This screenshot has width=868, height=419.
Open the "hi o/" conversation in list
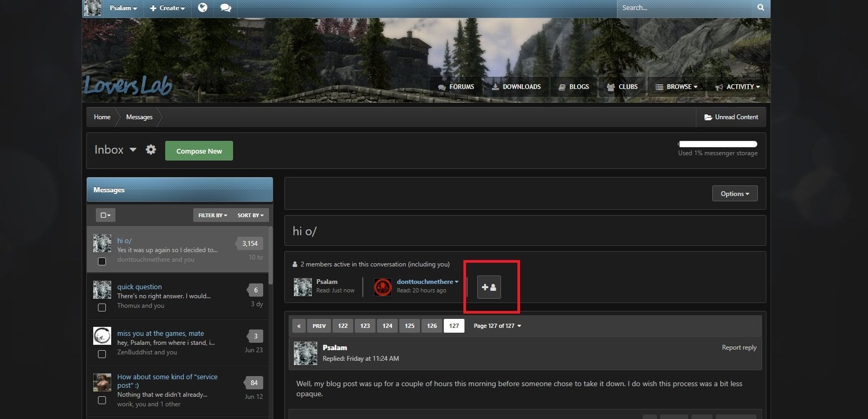[124, 240]
